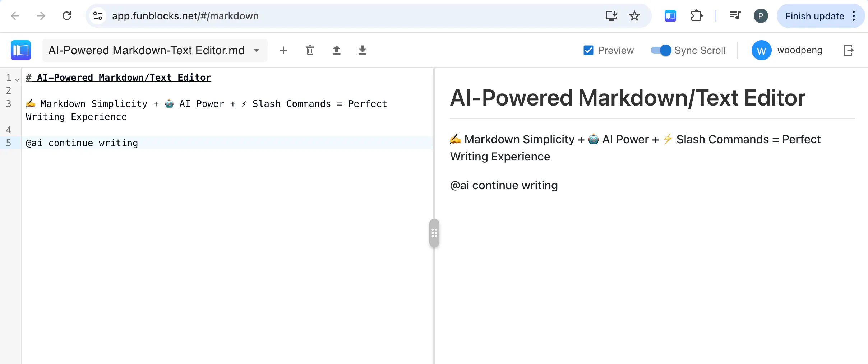Click the URL address bar text
The height and width of the screenshot is (364, 868).
pyautogui.click(x=185, y=16)
